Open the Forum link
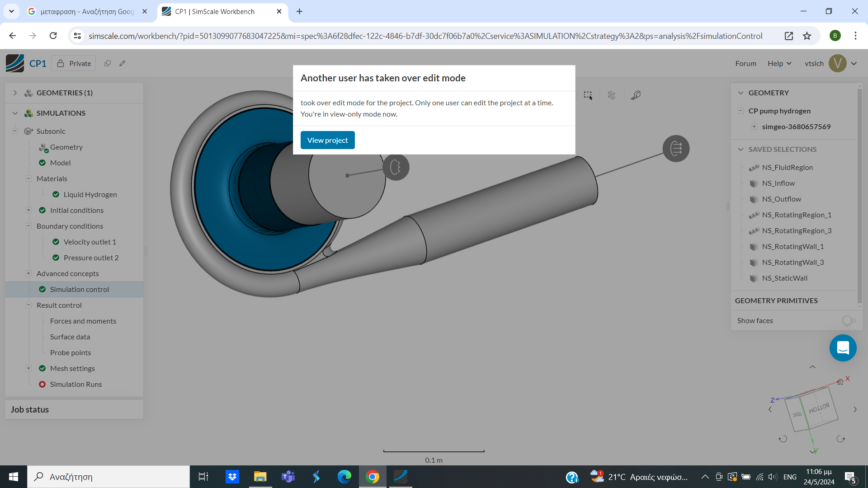The image size is (868, 488). (745, 64)
